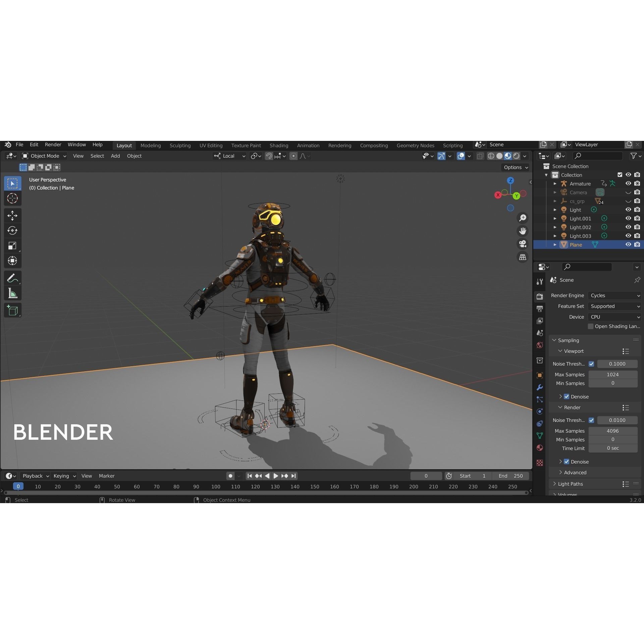
Task: Switch to rendered viewport shading
Action: pyautogui.click(x=517, y=156)
